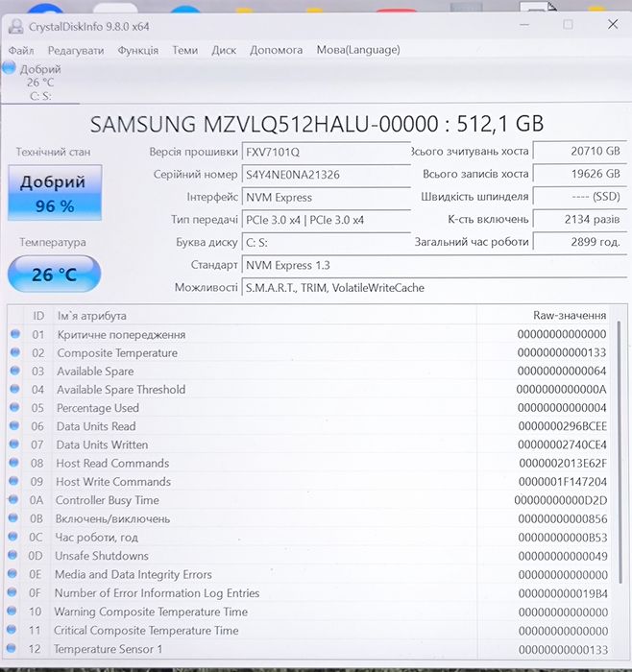Click status icon of Host Read Commands row

[x=13, y=463]
